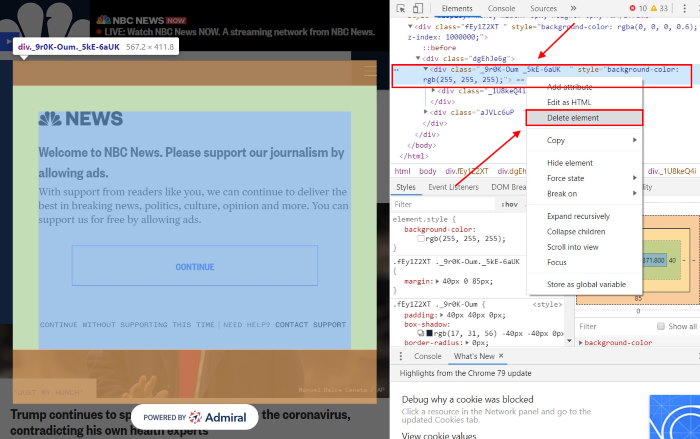The height and width of the screenshot is (439, 700).
Task: Toggle the Show all checkbox
Action: pos(661,326)
